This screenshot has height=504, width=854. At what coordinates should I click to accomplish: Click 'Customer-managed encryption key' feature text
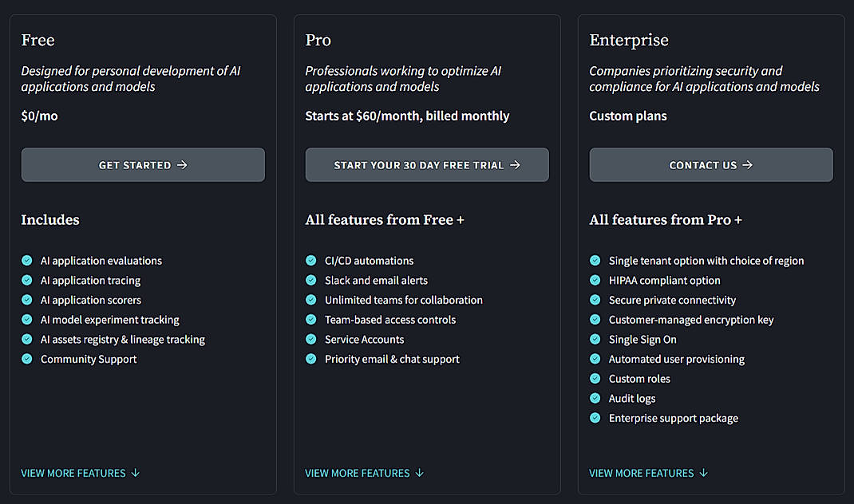[691, 320]
